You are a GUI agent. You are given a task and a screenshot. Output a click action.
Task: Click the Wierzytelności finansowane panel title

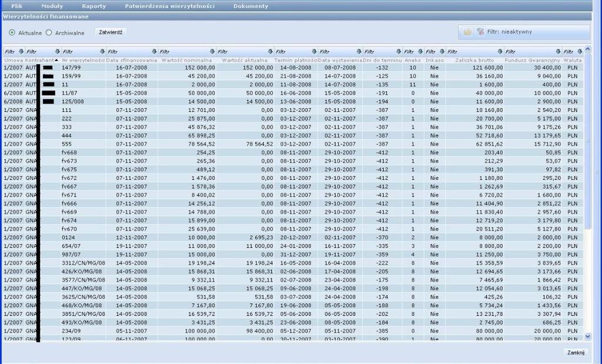coord(46,16)
